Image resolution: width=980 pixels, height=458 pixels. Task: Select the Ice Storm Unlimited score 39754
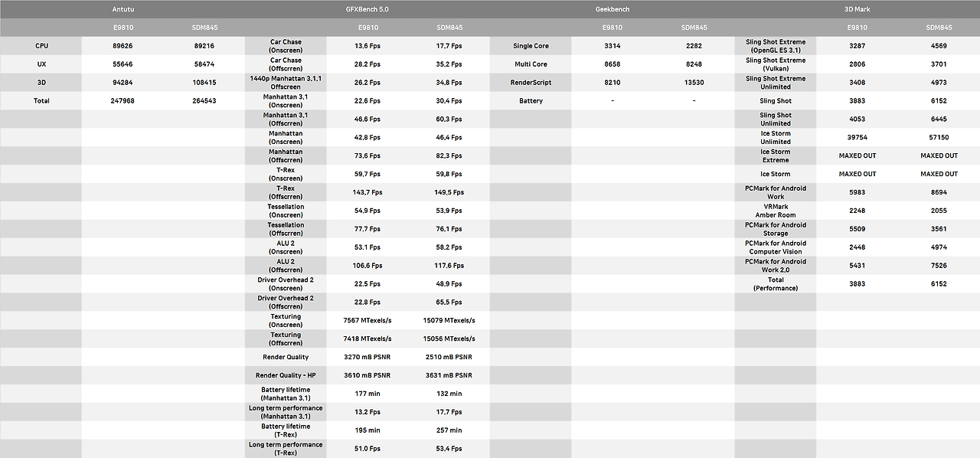click(x=857, y=138)
